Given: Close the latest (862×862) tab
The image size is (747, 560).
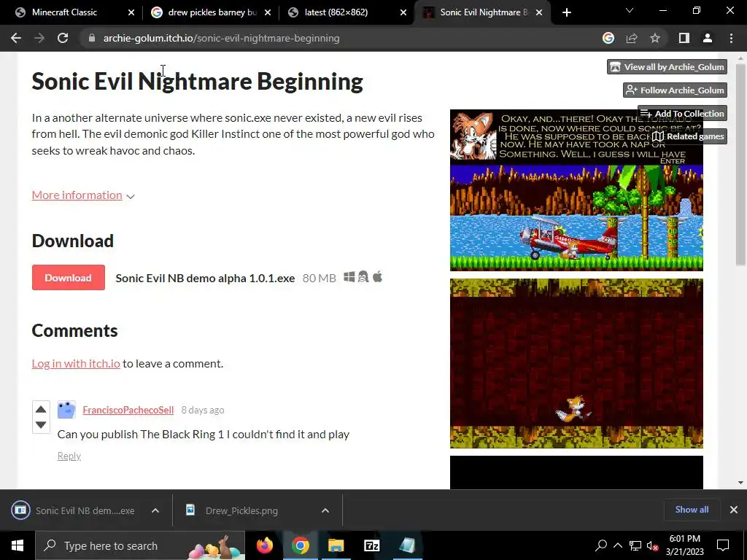Looking at the screenshot, I should pyautogui.click(x=403, y=12).
